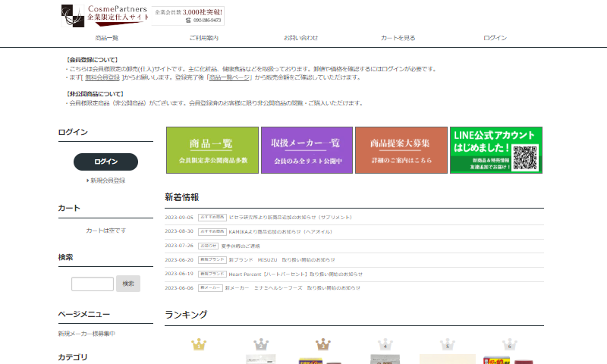Focus the sidebar search input field
The height and width of the screenshot is (364, 607).
[x=93, y=284]
